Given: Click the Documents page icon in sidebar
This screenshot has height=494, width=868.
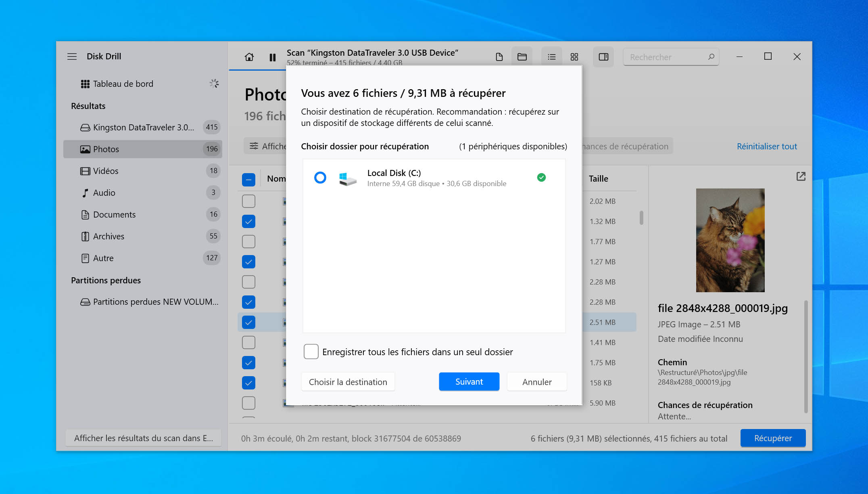Looking at the screenshot, I should point(85,215).
